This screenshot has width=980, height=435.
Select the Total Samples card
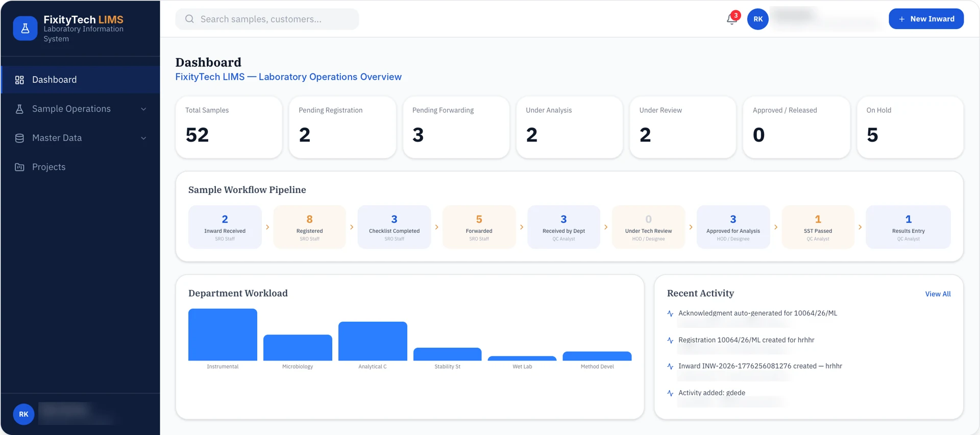pos(229,127)
